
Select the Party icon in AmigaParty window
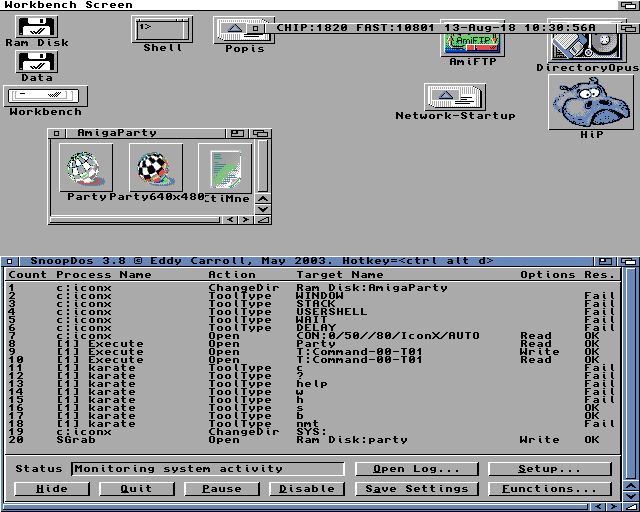86,167
